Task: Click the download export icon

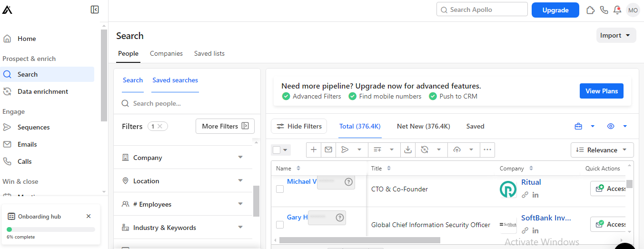Action: 408,149
